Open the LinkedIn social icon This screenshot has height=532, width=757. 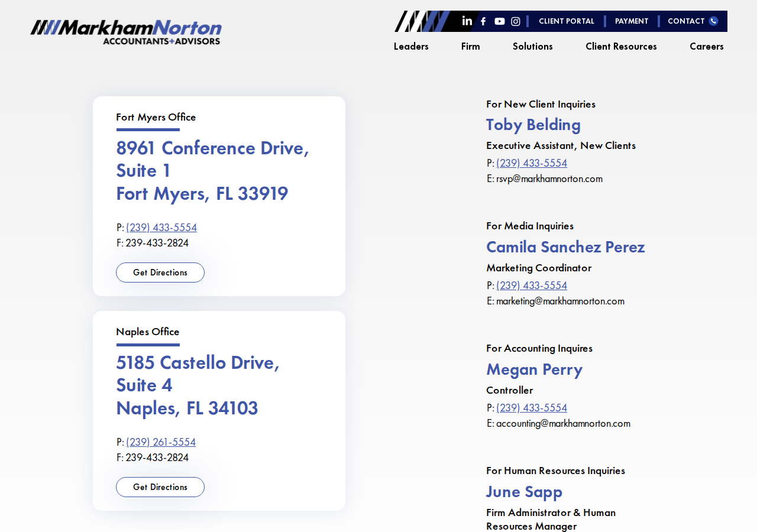click(467, 21)
